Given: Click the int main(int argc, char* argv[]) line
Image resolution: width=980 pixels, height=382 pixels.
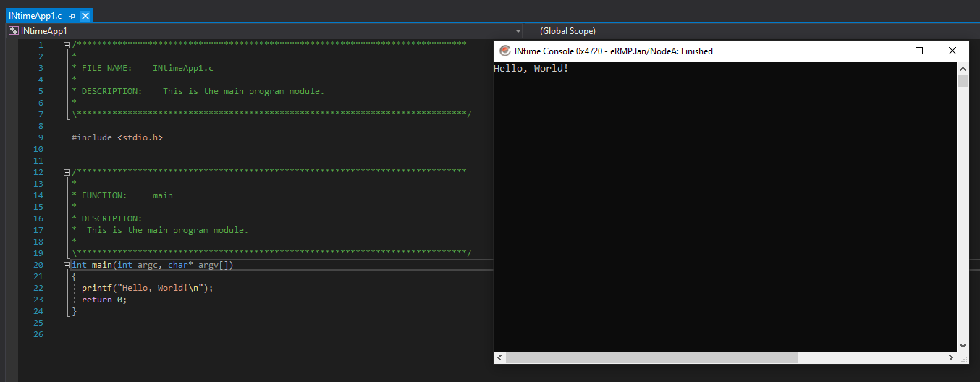Looking at the screenshot, I should click(x=153, y=265).
